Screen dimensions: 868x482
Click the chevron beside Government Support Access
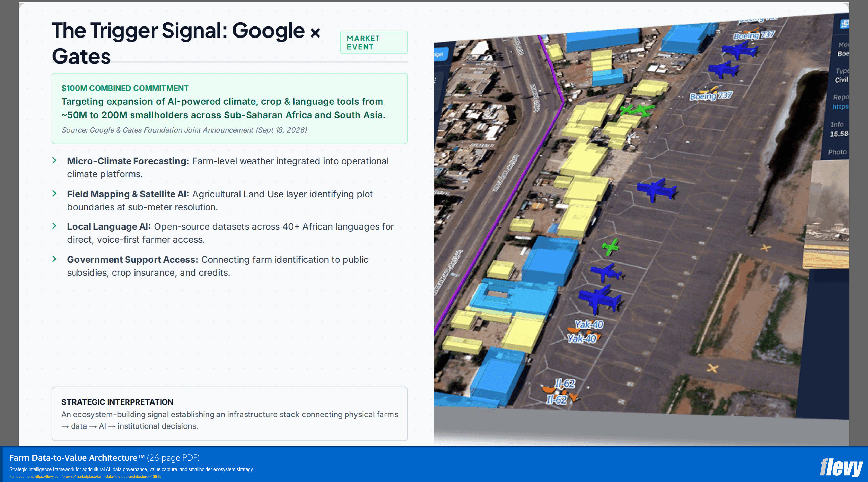54,259
